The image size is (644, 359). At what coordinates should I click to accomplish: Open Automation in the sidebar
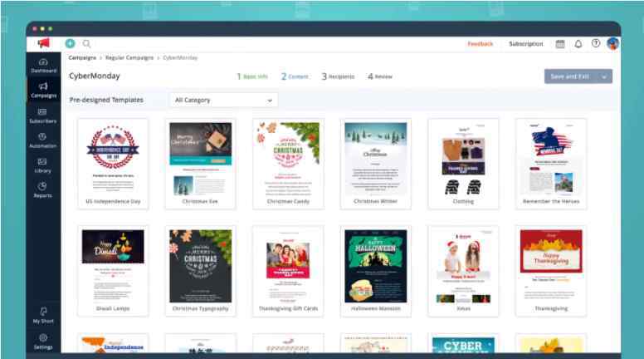click(x=42, y=140)
